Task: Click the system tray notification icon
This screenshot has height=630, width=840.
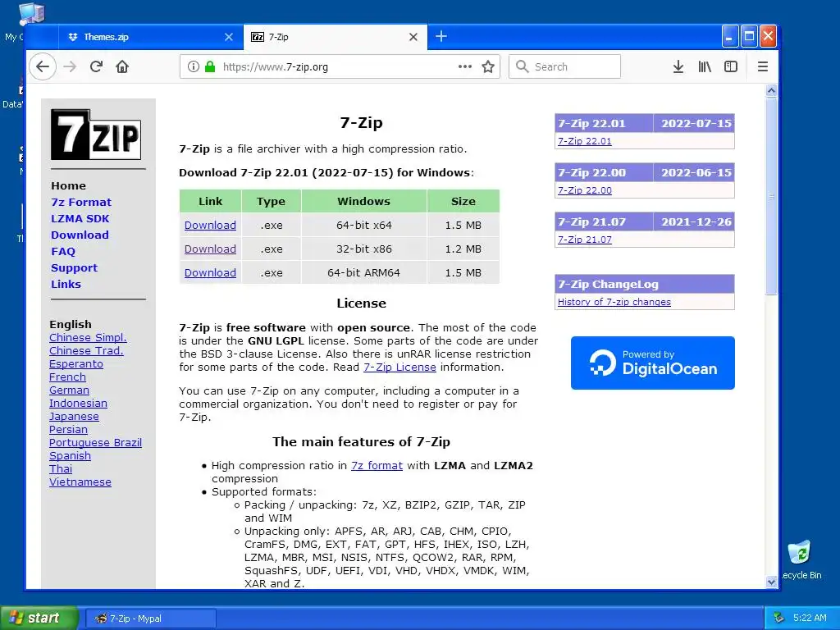Action: coord(779,618)
